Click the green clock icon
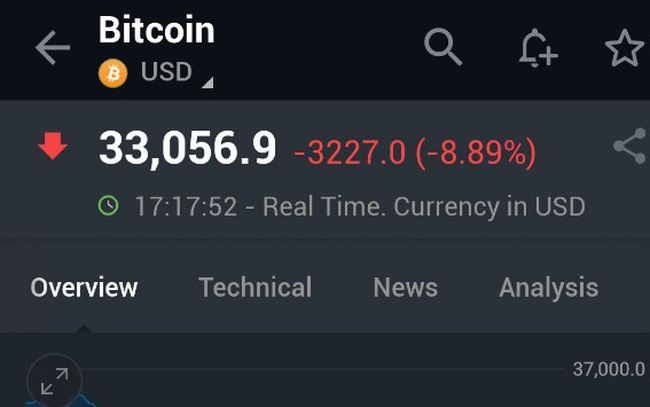The height and width of the screenshot is (407, 650). [108, 206]
